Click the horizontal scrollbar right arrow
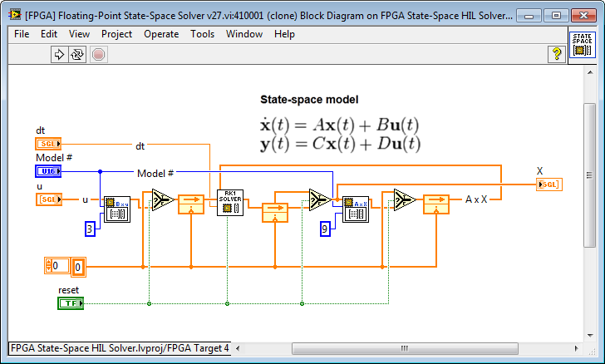Screen dimensions: 605x364 click(x=577, y=348)
